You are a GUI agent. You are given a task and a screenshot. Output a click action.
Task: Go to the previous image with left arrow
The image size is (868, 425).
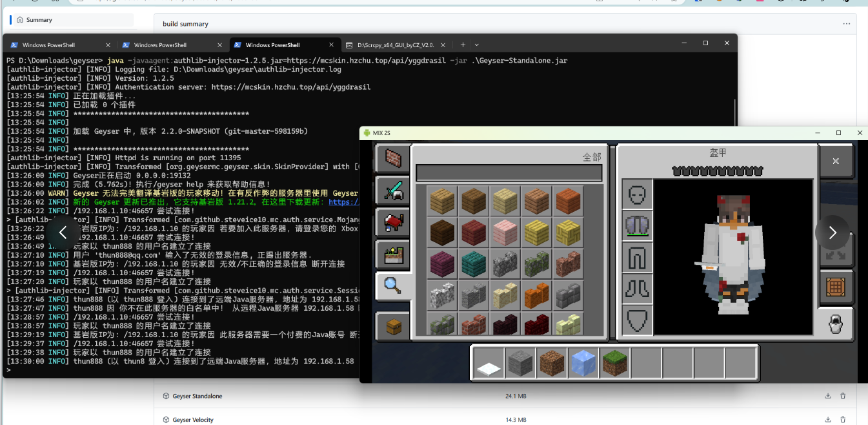[63, 233]
